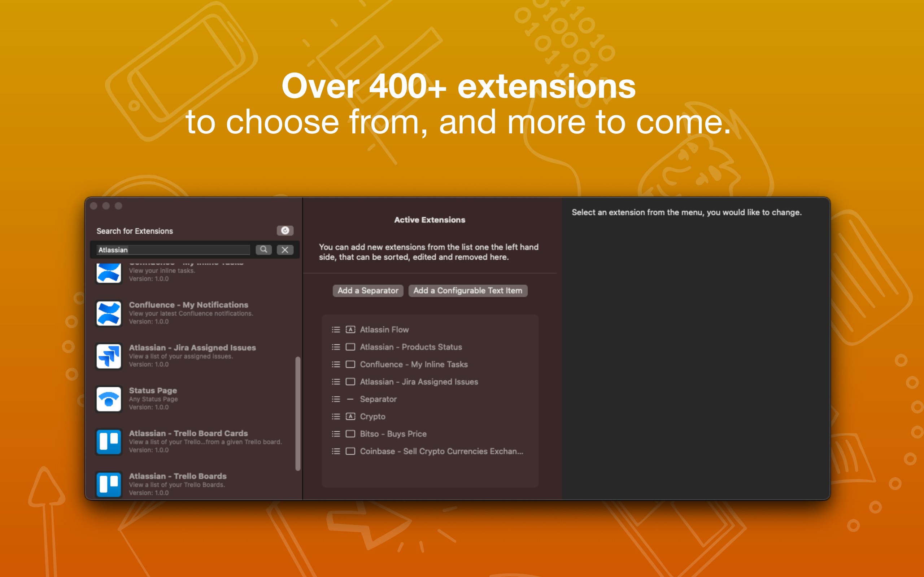Clear the Atlassian search with X button

pyautogui.click(x=285, y=250)
